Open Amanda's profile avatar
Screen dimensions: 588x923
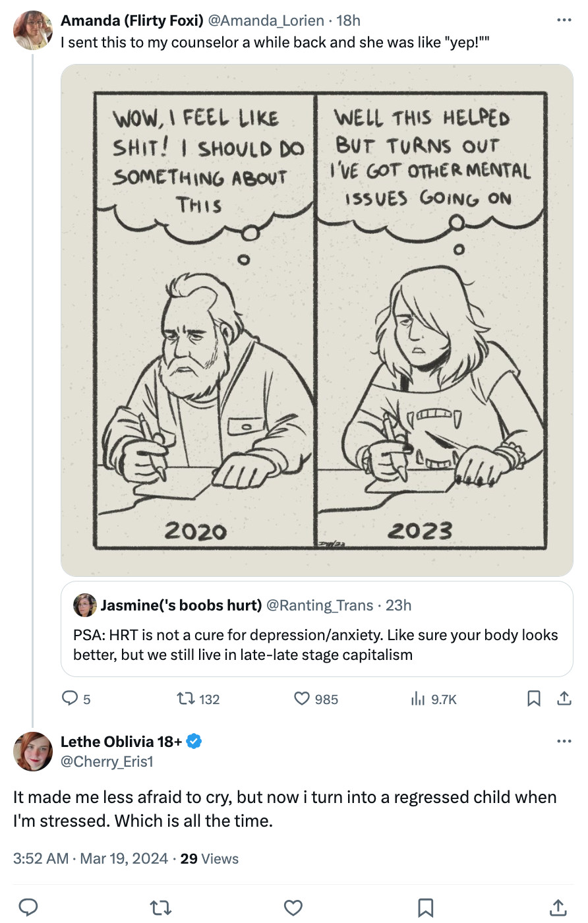tap(32, 30)
